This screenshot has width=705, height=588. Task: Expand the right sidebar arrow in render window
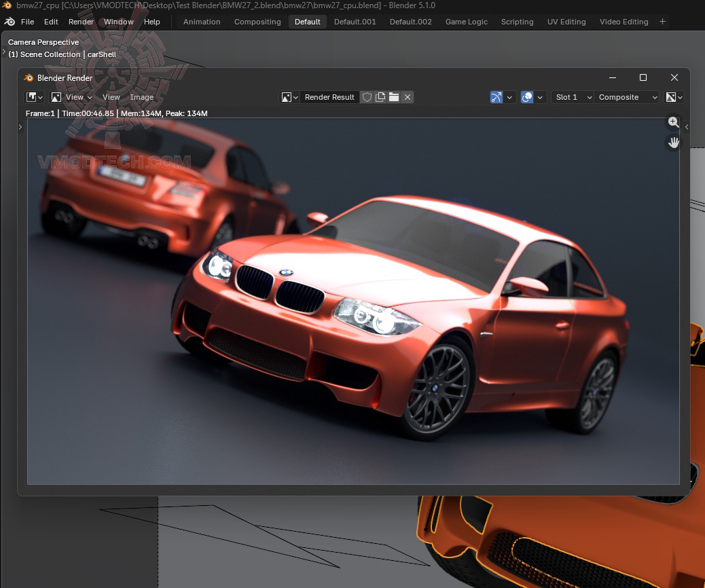tap(687, 127)
